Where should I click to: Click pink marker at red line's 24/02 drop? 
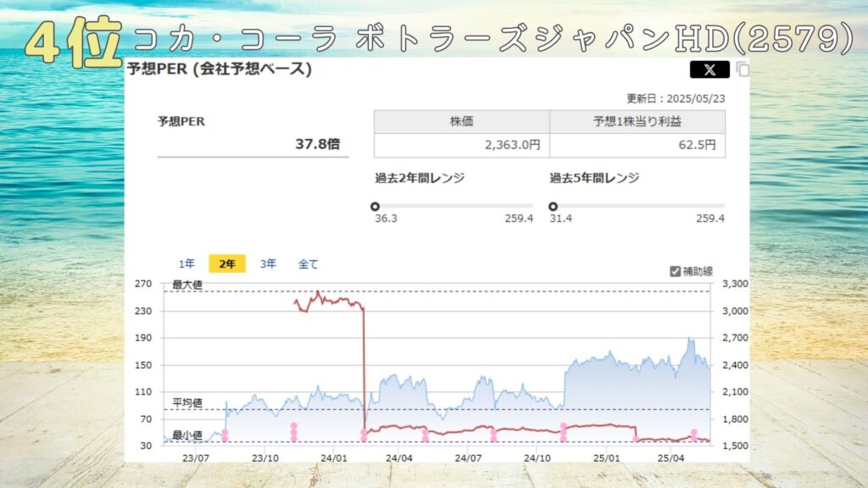[364, 435]
